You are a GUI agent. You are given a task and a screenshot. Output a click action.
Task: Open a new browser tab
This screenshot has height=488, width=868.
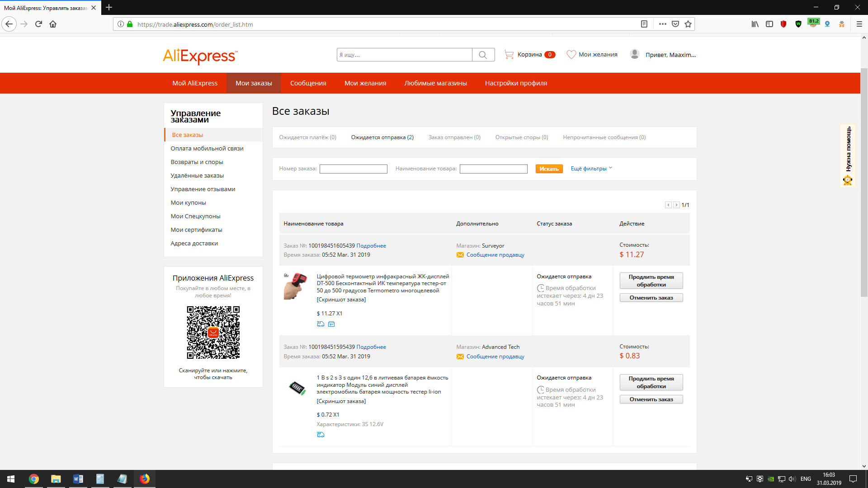click(109, 7)
